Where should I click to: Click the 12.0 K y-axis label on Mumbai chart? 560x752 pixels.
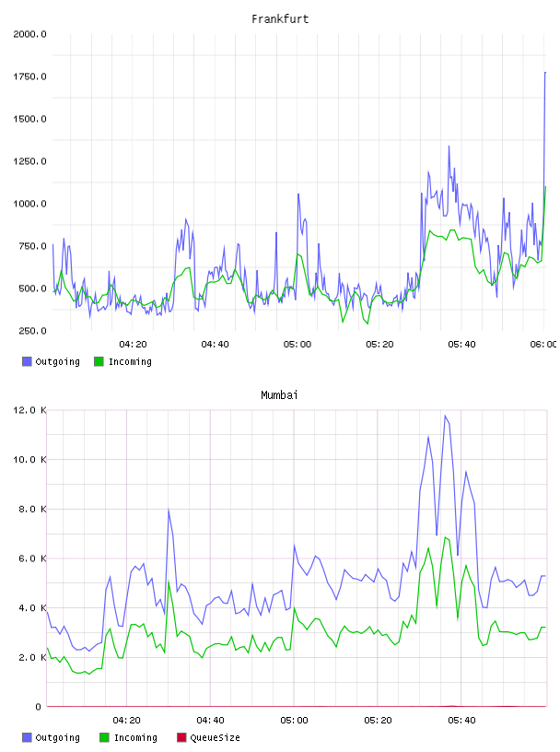[x=29, y=410]
